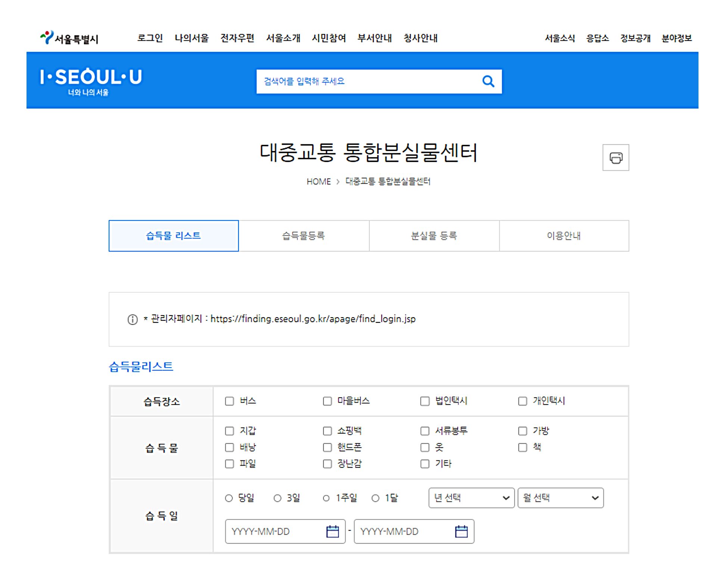The width and height of the screenshot is (725, 588).
Task: Click the 로그인 link in top menu
Action: [150, 38]
